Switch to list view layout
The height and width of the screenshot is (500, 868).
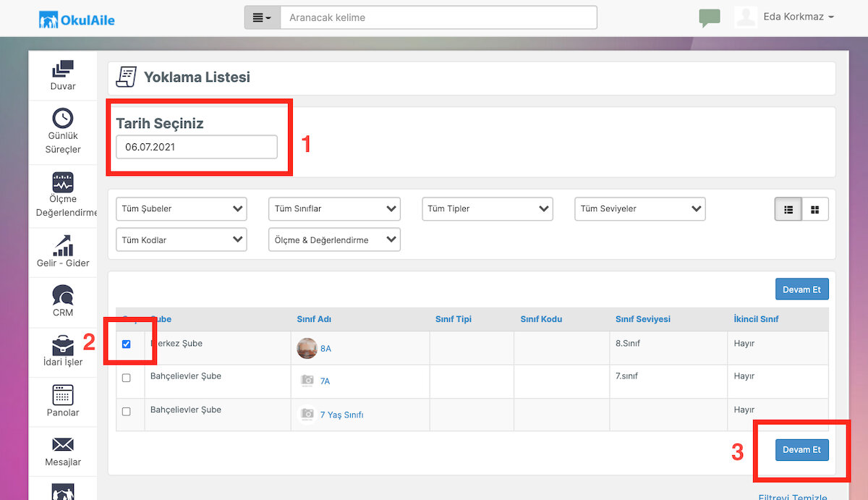(x=788, y=209)
